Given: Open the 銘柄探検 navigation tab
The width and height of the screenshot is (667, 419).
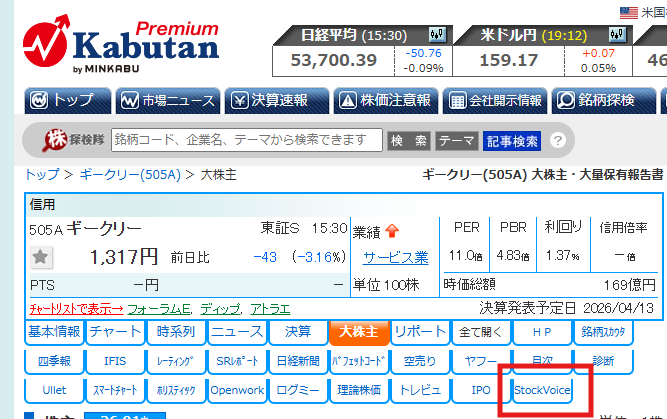Looking at the screenshot, I should 604,101.
